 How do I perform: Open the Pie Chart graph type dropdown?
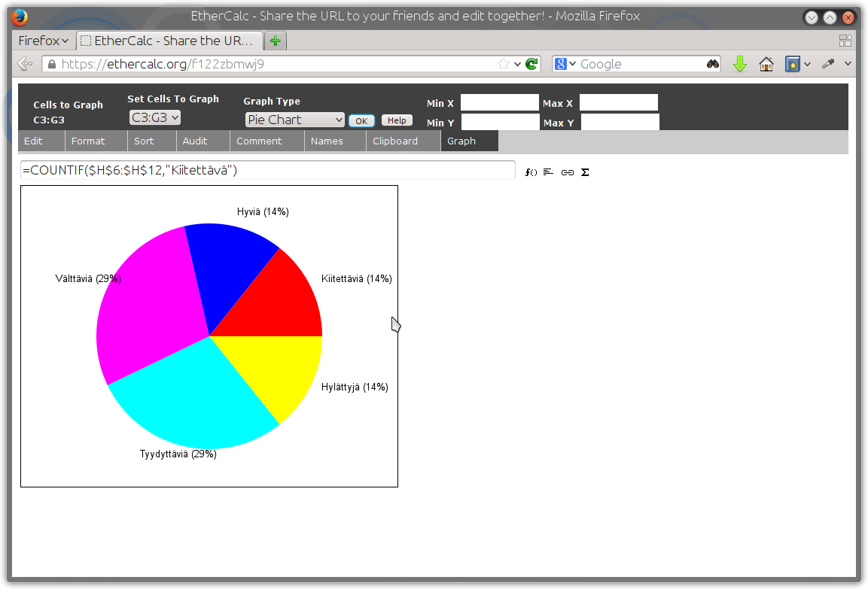pyautogui.click(x=294, y=120)
